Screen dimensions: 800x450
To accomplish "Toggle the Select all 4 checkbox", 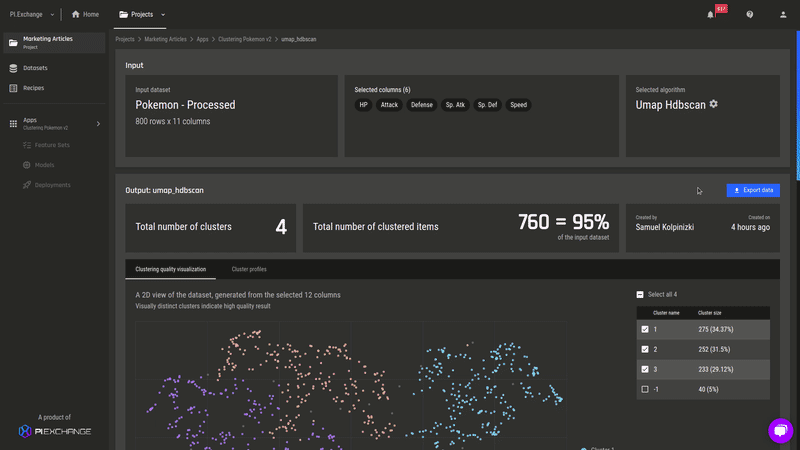I will (640, 294).
